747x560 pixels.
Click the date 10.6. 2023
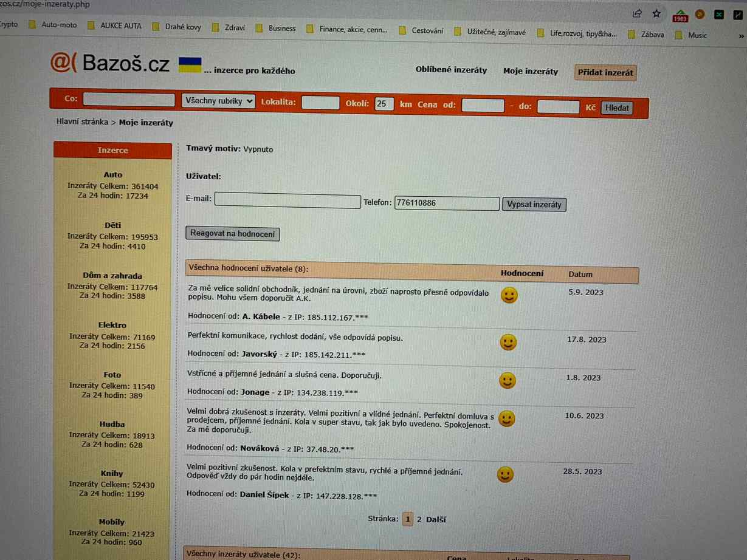[584, 416]
